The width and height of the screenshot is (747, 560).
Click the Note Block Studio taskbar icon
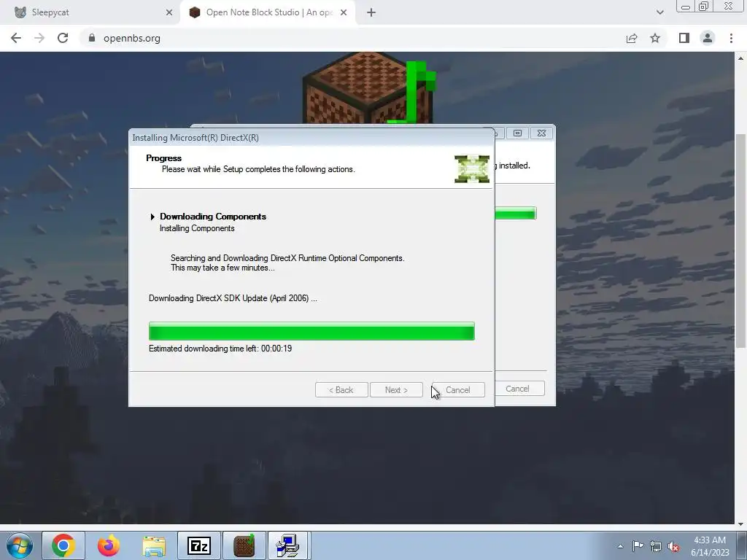[x=244, y=545]
